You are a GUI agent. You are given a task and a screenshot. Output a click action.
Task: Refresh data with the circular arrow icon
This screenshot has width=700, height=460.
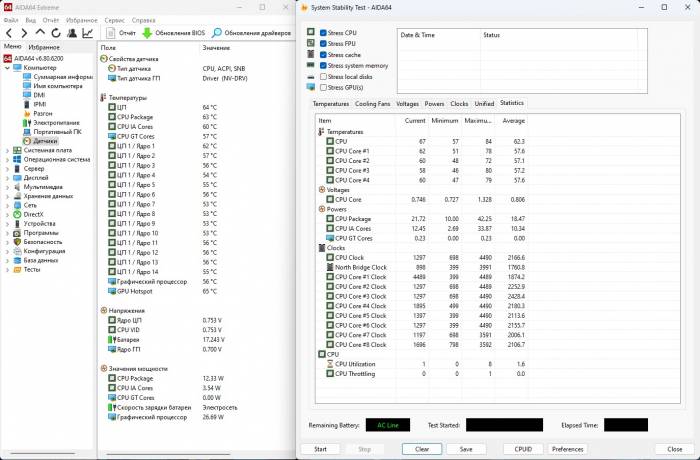point(56,33)
